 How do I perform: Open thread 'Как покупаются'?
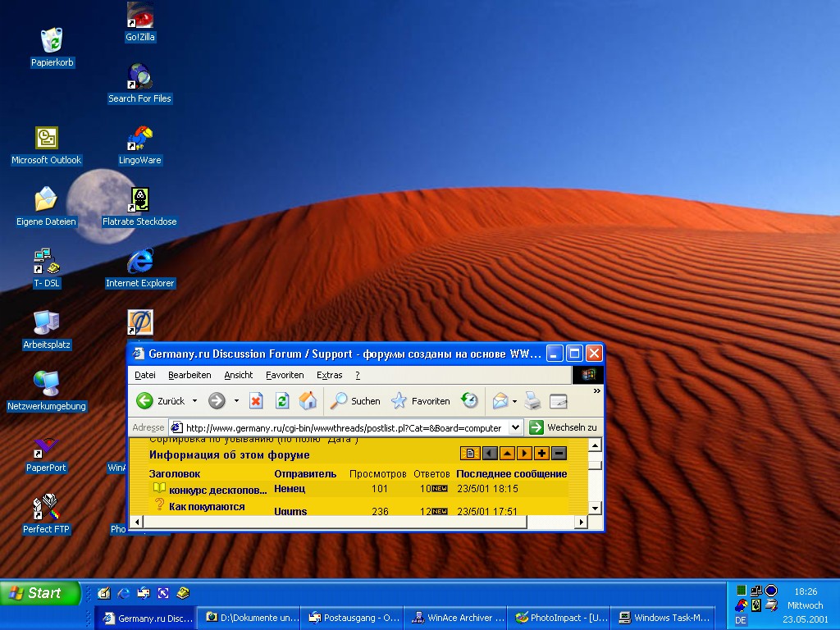click(207, 506)
